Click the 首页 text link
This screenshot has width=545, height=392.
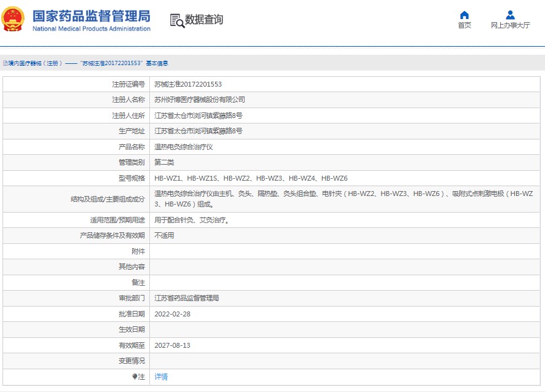465,25
